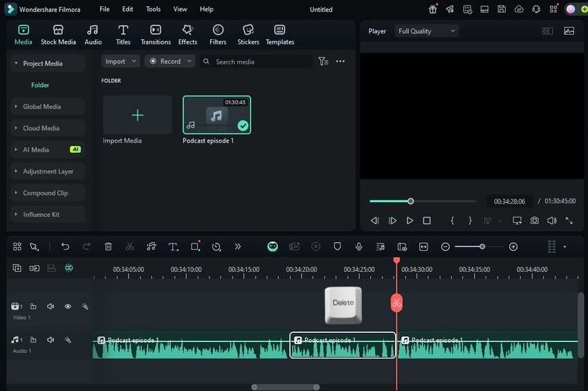Play the preview
Image resolution: width=588 pixels, height=391 pixels.
pos(410,221)
